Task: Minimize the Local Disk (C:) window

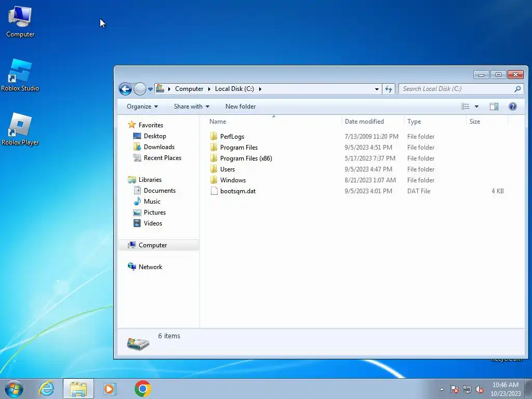Action: pos(481,75)
